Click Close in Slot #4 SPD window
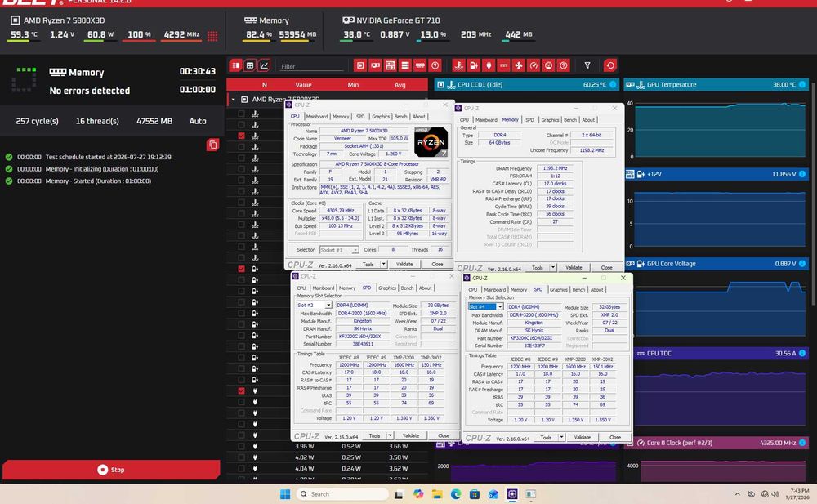 [x=615, y=437]
